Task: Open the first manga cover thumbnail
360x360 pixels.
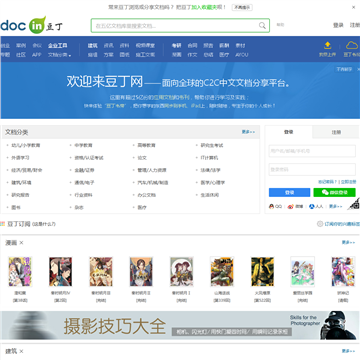Action: (x=20, y=272)
